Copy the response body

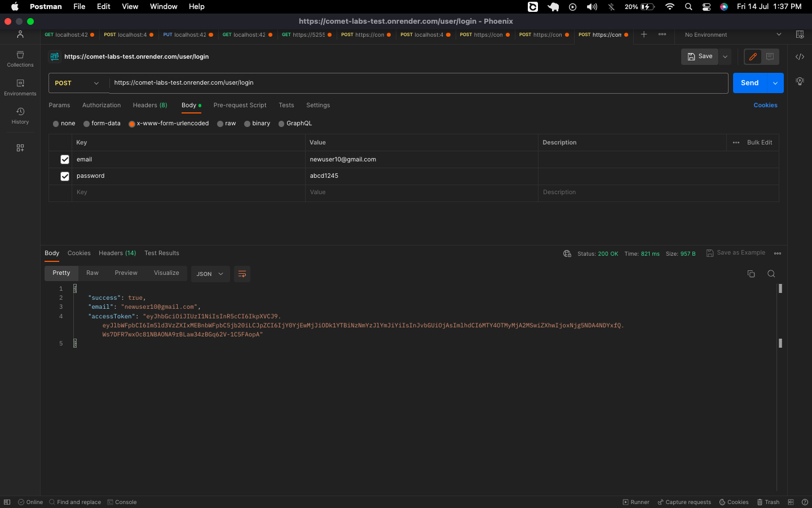tap(751, 274)
